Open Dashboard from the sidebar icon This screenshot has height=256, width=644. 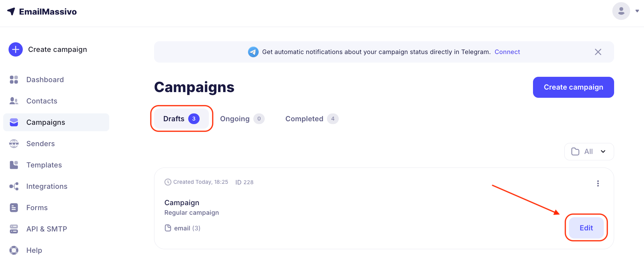(14, 80)
